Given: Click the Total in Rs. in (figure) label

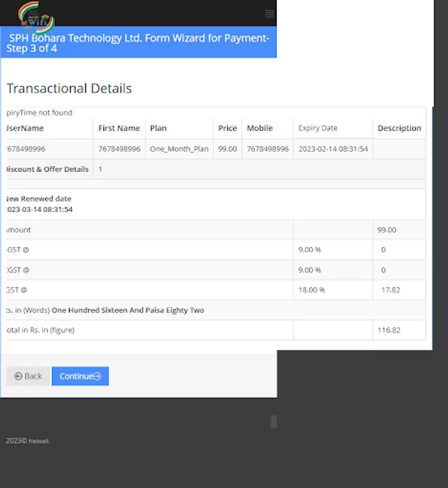Looking at the screenshot, I should pos(41,330).
